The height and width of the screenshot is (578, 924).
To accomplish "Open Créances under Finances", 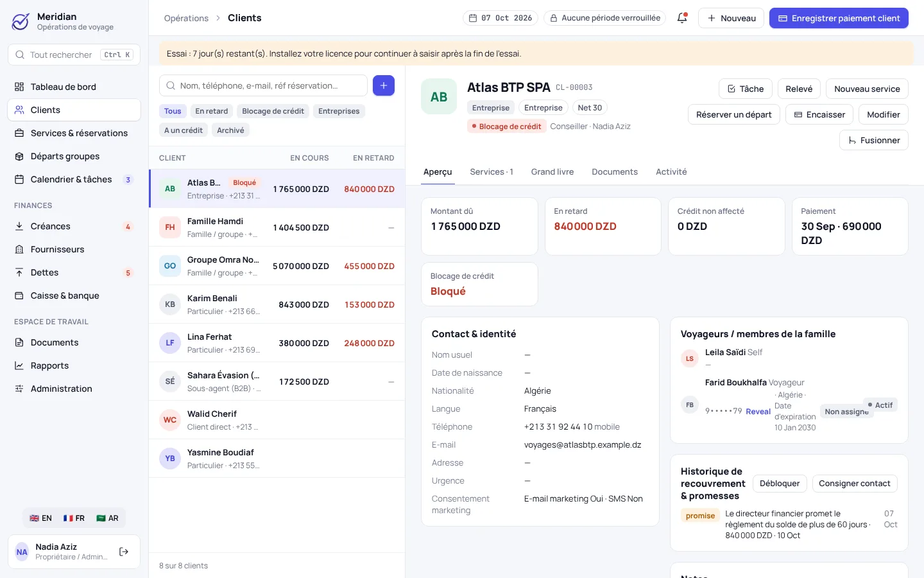I will pos(74,226).
